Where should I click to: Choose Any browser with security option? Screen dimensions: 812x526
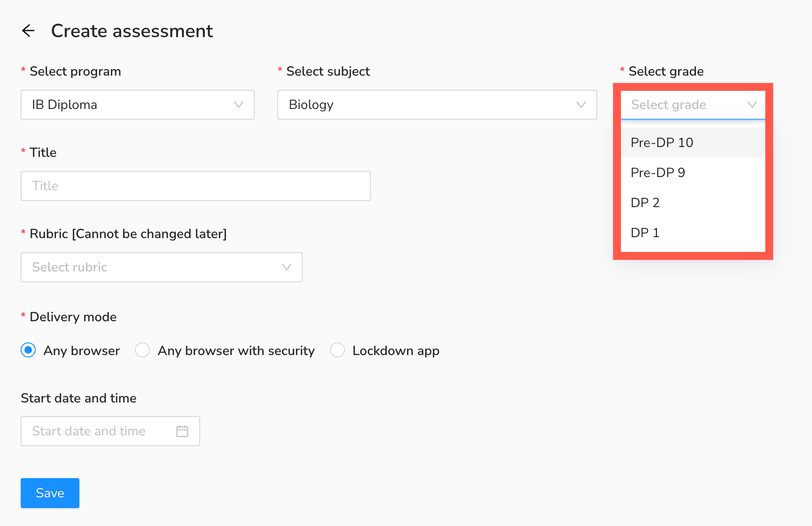coord(142,350)
